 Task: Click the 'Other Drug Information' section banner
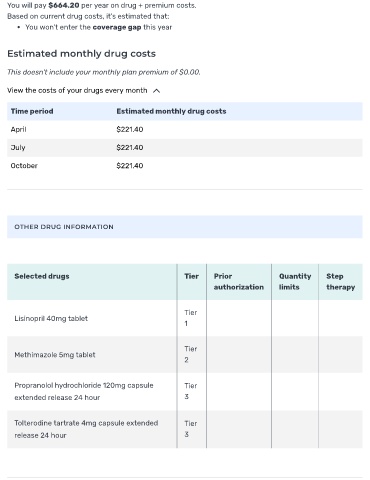pos(185,227)
